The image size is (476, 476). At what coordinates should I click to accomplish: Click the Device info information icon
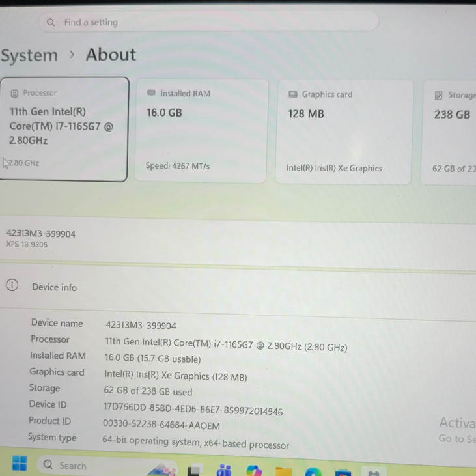click(x=12, y=285)
